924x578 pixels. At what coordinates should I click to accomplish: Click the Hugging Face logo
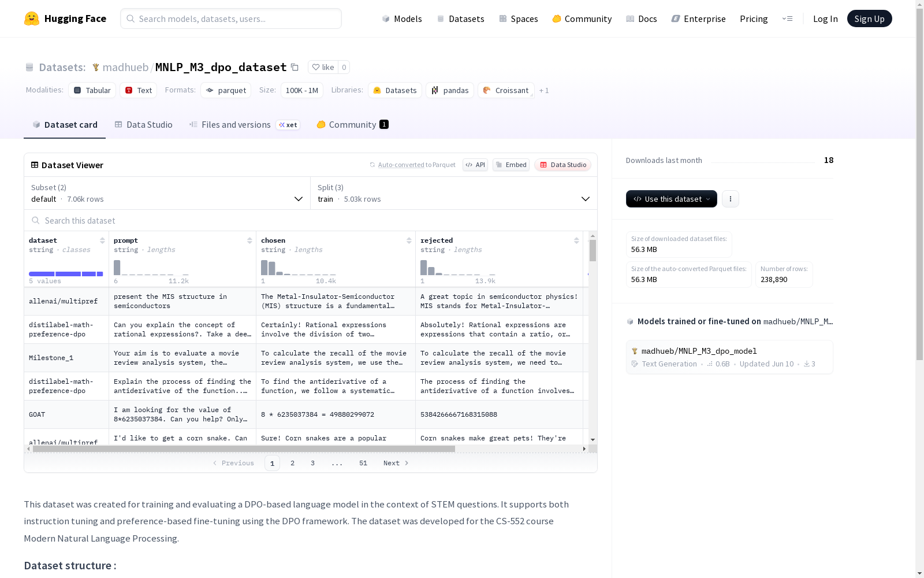coord(65,18)
